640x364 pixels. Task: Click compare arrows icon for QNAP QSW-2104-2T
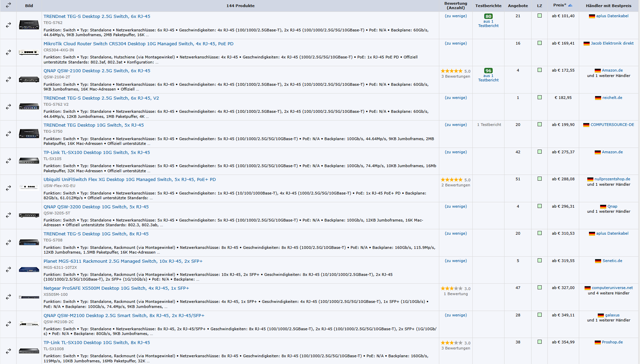[x=8, y=80]
